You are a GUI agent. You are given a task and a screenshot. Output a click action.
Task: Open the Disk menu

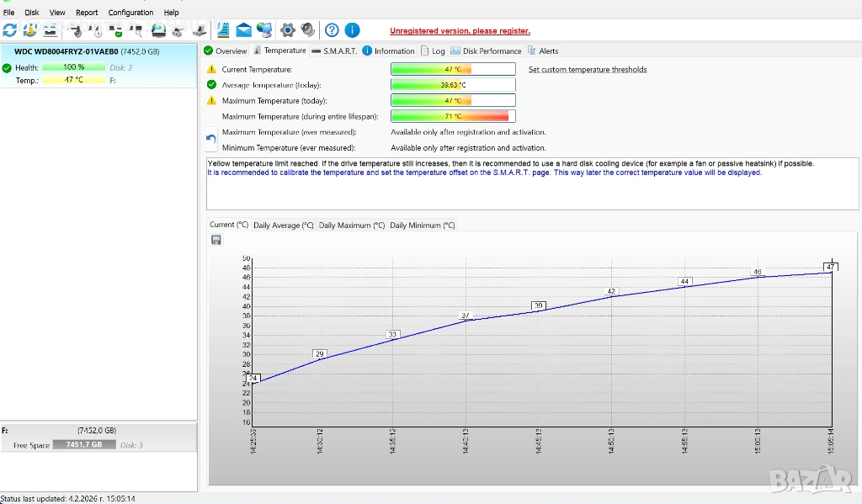[x=32, y=13]
